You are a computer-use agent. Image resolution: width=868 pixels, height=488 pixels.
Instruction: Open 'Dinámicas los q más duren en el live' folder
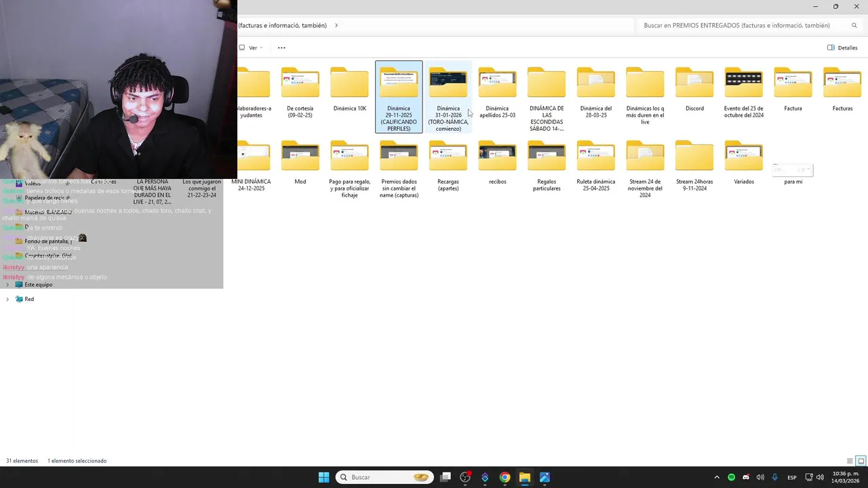click(x=645, y=96)
